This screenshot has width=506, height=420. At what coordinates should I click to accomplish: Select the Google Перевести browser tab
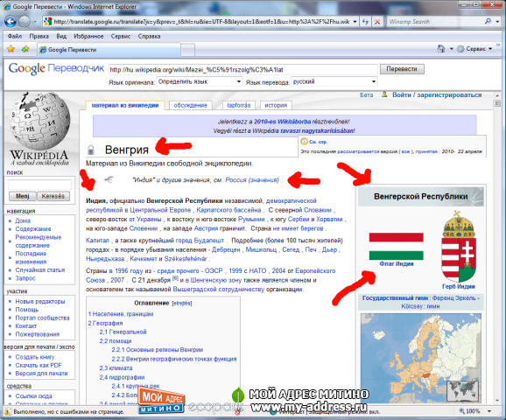coord(108,50)
